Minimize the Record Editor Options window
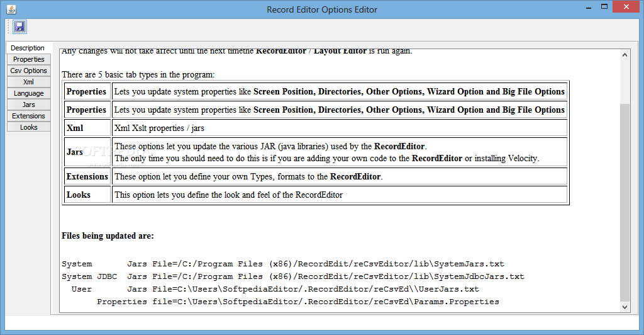This screenshot has width=644, height=335. click(589, 7)
